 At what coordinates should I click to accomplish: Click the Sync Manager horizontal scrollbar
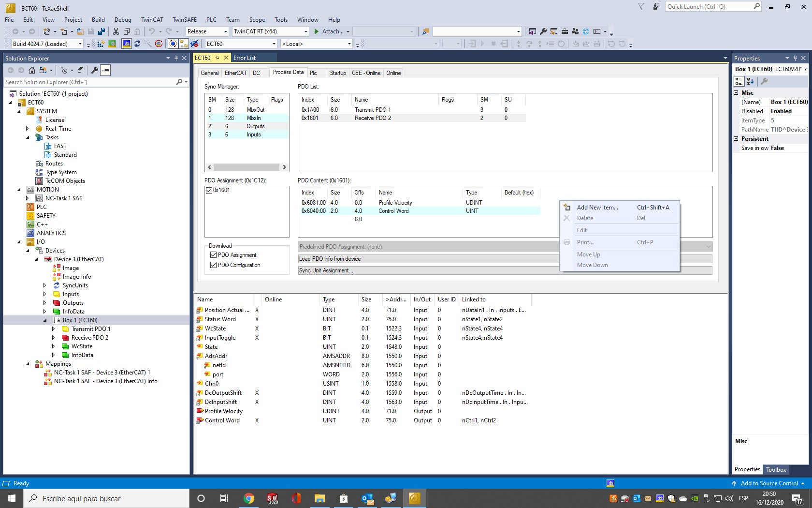point(246,167)
